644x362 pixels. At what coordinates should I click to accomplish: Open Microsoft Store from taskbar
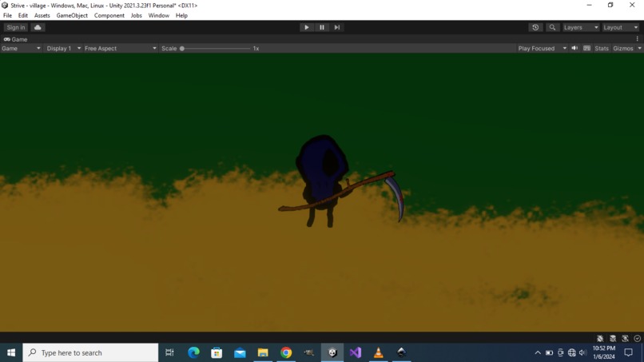coord(217,352)
